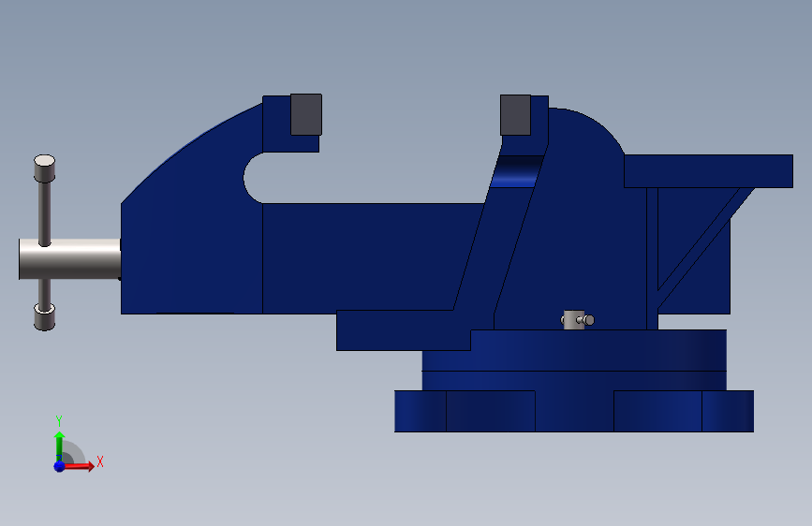
Task: Select the small gray locking pin on the base
Action: tap(578, 320)
